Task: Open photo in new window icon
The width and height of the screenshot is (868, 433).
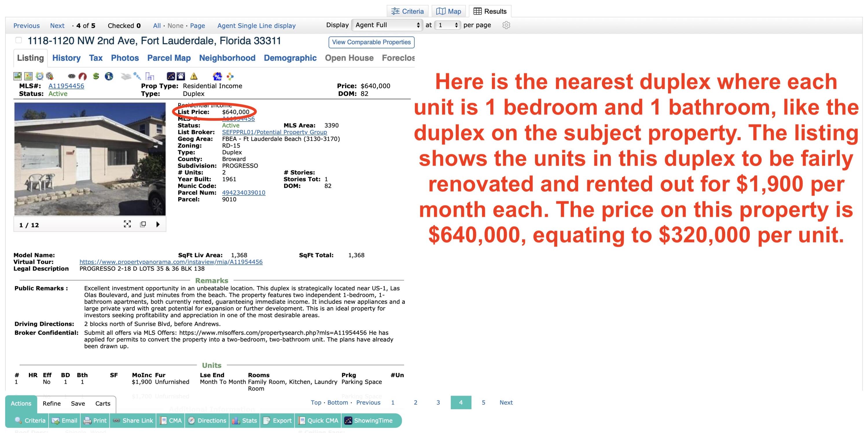Action: tap(143, 224)
